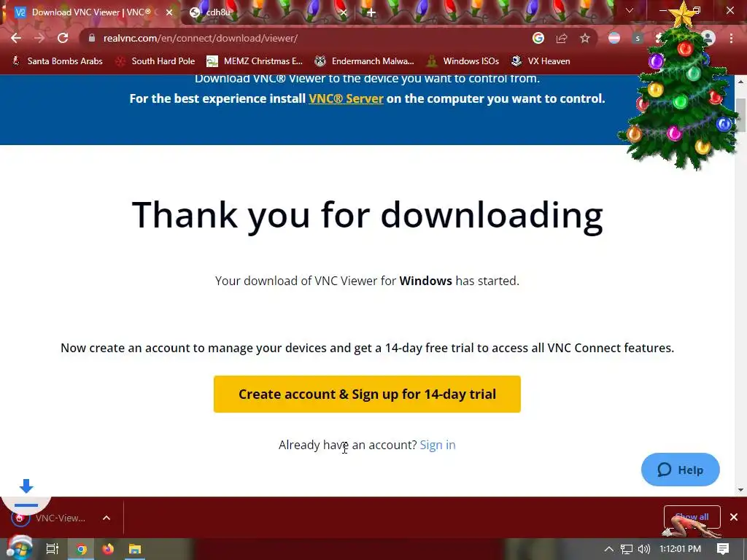
Task: Open Task View on taskbar
Action: tap(53, 549)
